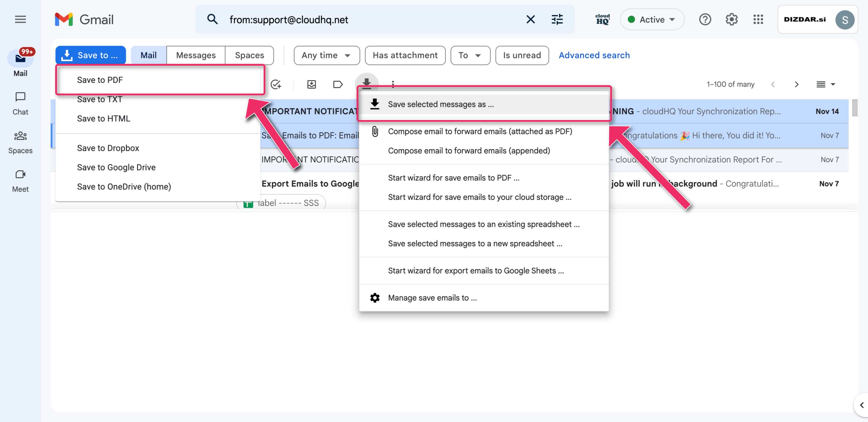Click the Gmail logo

pos(84,20)
